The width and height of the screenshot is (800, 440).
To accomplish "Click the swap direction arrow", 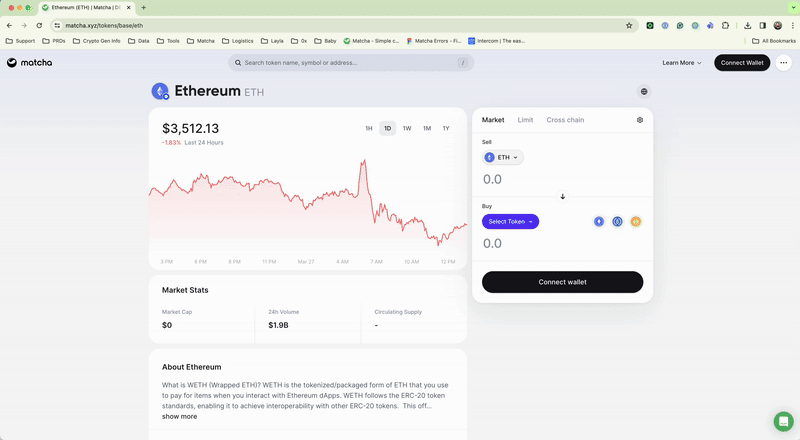I will coord(563,196).
